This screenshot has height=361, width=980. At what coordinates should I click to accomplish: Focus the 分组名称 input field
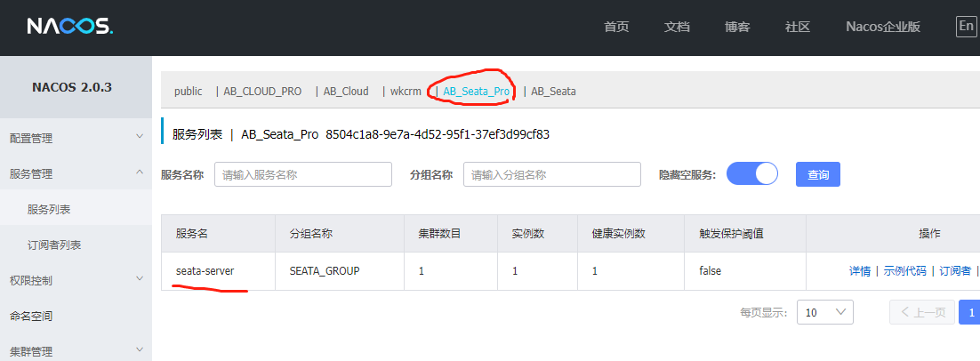point(551,175)
